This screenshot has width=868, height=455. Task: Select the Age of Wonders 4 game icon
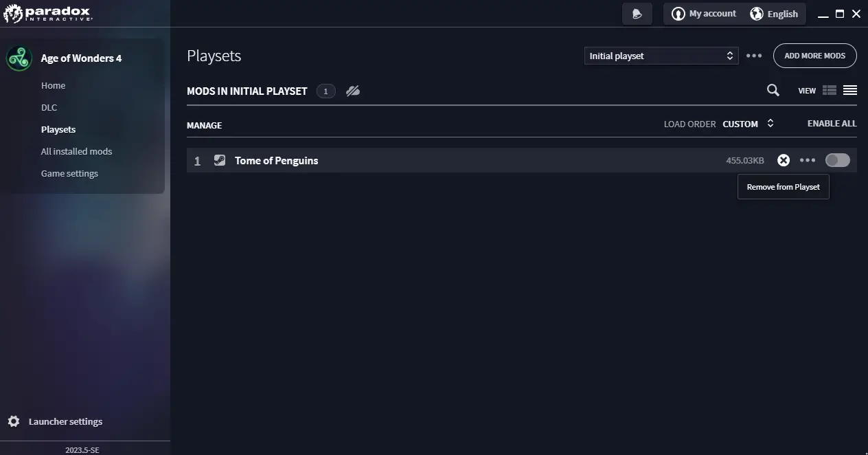(x=19, y=58)
